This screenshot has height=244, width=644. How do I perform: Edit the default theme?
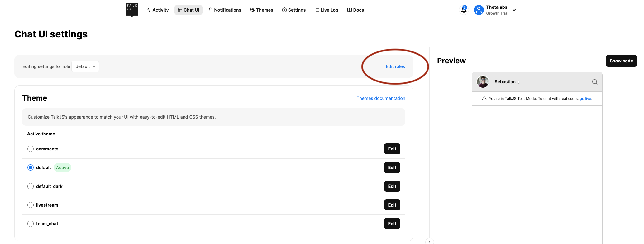[x=392, y=168]
